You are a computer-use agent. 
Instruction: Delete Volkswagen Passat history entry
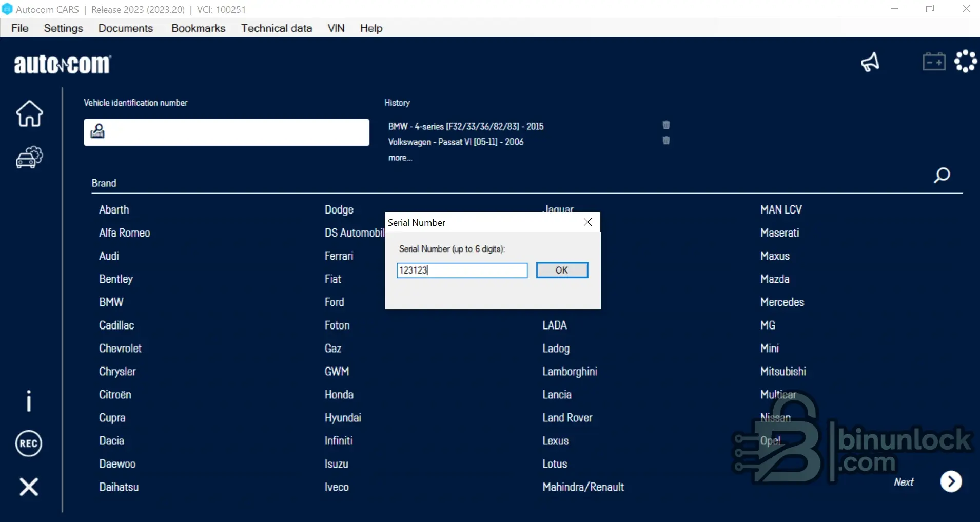point(666,141)
